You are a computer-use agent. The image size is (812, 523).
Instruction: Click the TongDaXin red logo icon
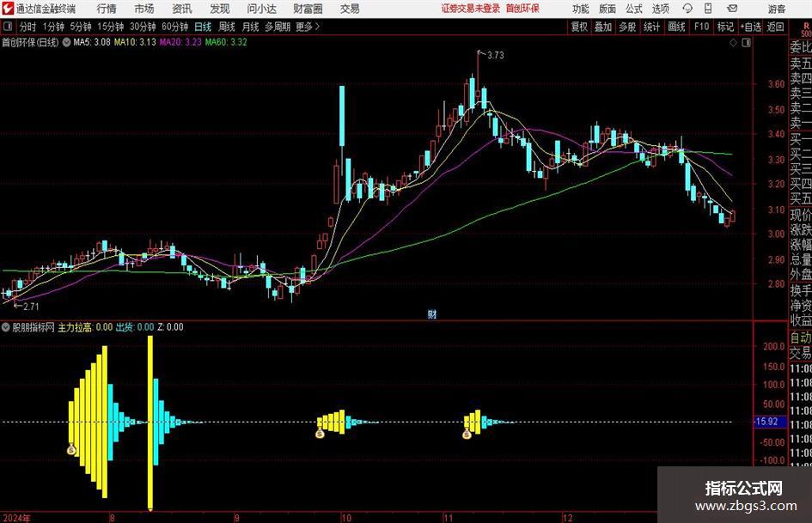click(x=7, y=9)
